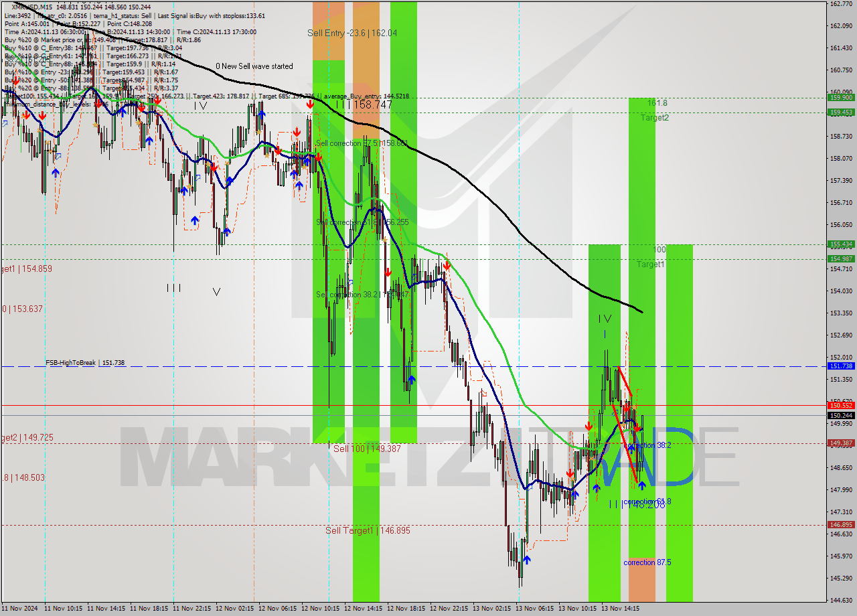Screen dimensions: 857x616
Task: Click the blue 'correction 38.2' label
Action: tap(647, 445)
